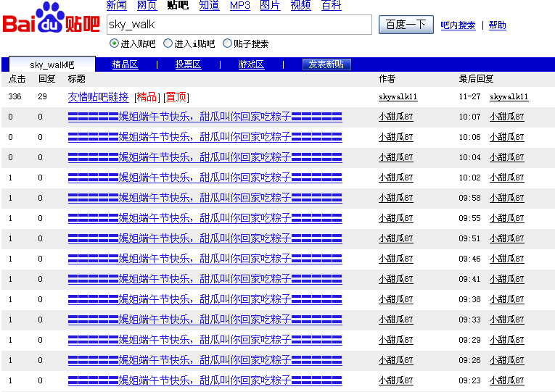Focus the search box containing sky_walk
The image size is (555, 392).
pyautogui.click(x=239, y=25)
